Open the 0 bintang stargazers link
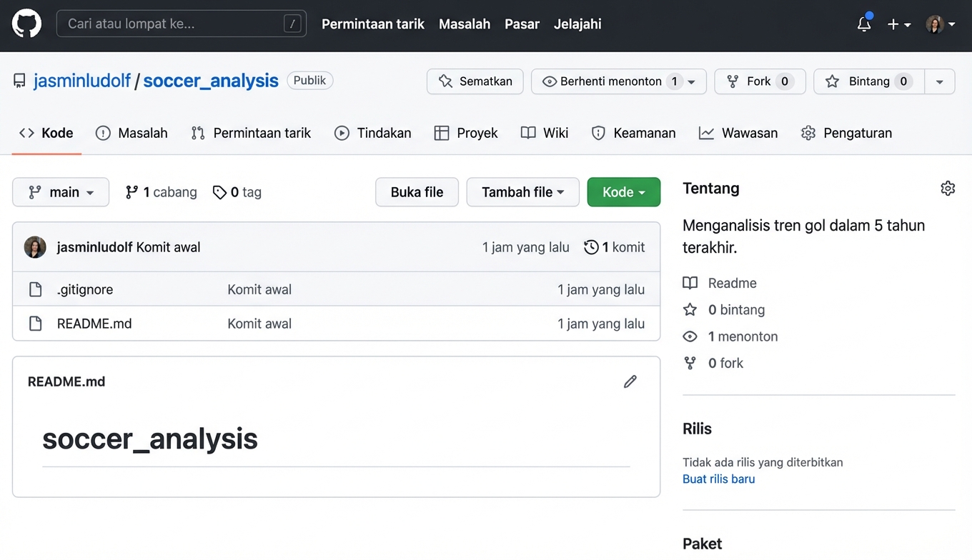Screen dimensions: 972x560 click(724, 310)
